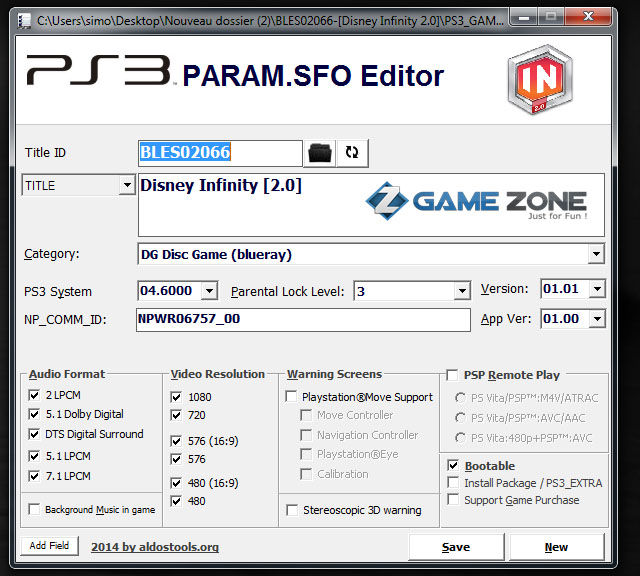The image size is (640, 576).
Task: Toggle the 5.1 Dolby Digital checkbox
Action: click(x=35, y=414)
